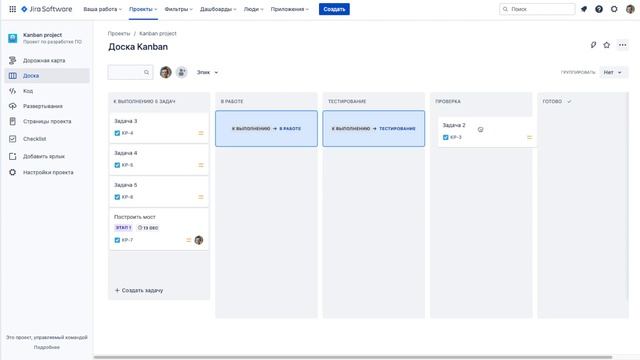
Task: Open the notifications icon
Action: point(584,9)
